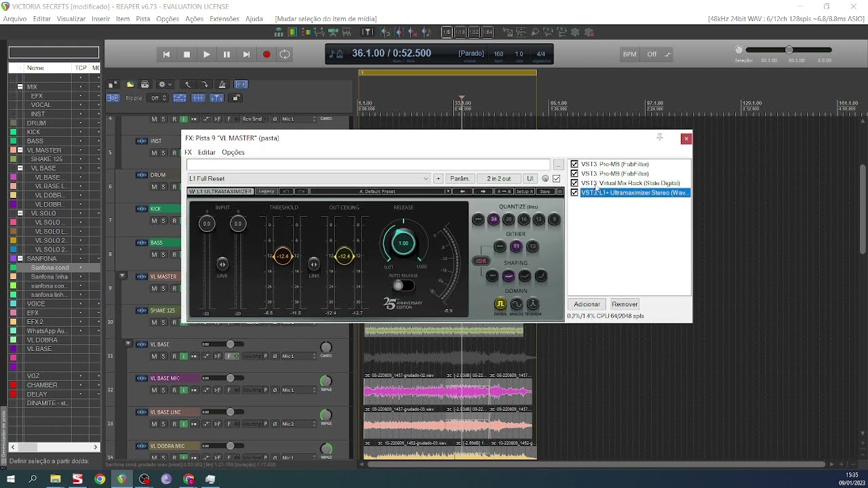This screenshot has height=488, width=868.
Task: Jump to project end in transport
Action: coord(247,54)
